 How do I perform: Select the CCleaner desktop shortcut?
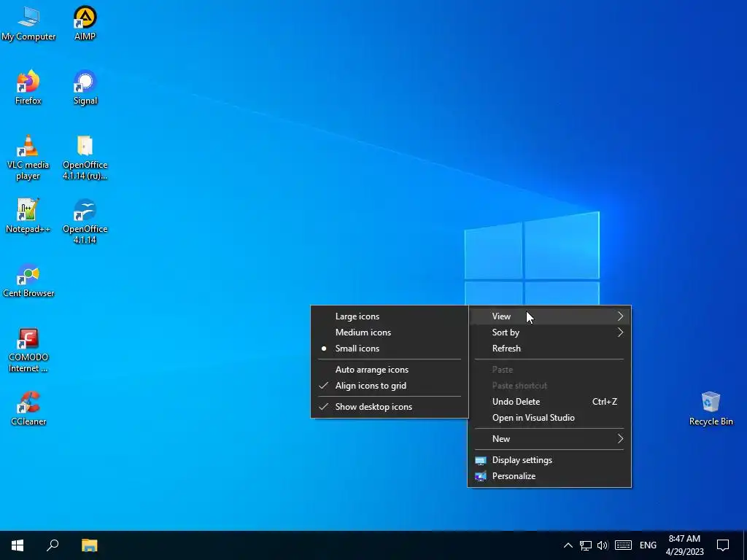pyautogui.click(x=28, y=408)
